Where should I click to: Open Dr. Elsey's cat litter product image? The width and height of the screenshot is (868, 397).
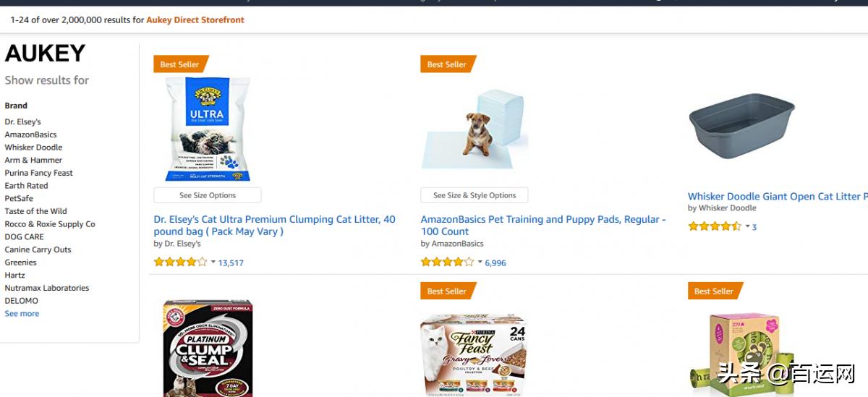208,129
